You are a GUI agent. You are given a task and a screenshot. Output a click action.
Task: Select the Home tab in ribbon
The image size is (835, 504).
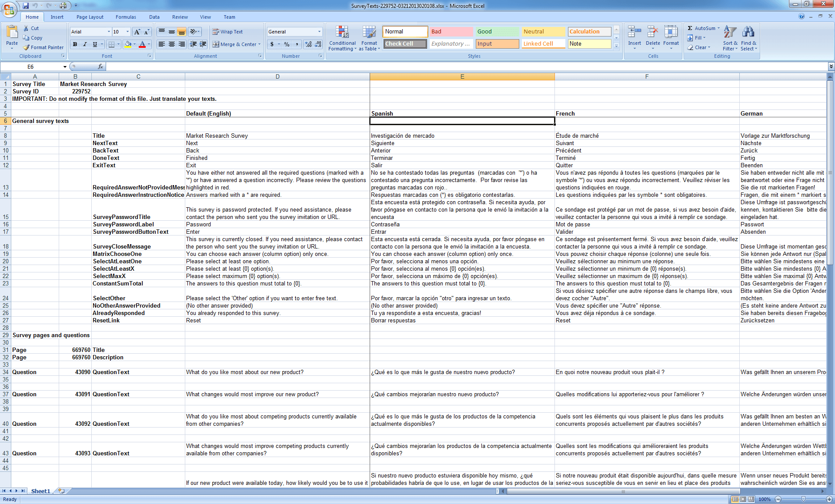tap(32, 16)
